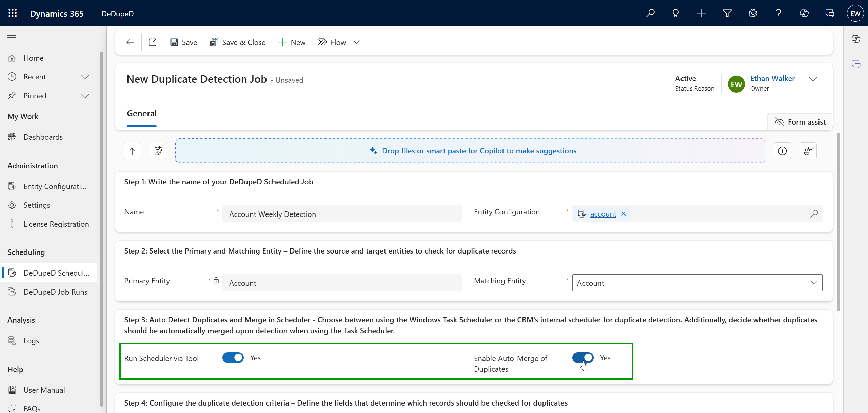Open the account entity configuration link
868x413 pixels.
(x=603, y=214)
